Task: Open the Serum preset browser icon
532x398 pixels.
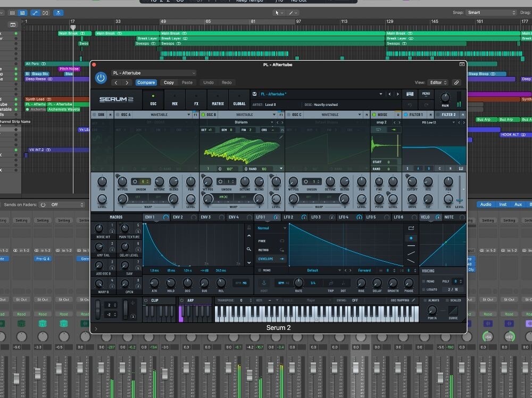Action: click(410, 94)
